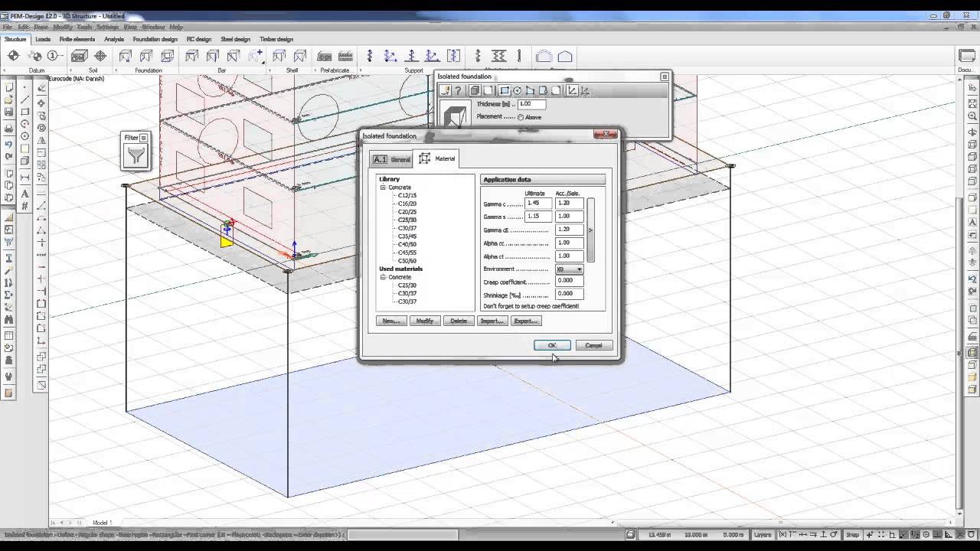Click the Gamma s Ultimate value field
Screen dimensions: 980x551
[x=539, y=216]
